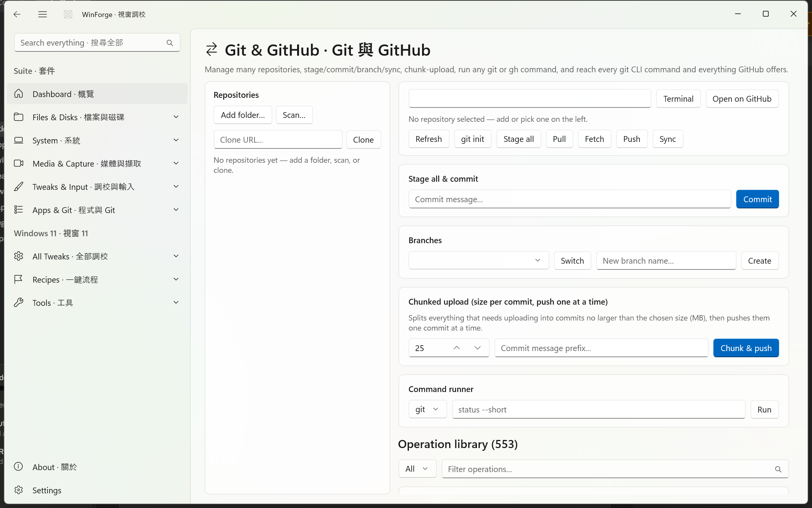Viewport: 812px width, 508px height.
Task: Click the search magnifier icon in sidebar
Action: [x=170, y=43]
